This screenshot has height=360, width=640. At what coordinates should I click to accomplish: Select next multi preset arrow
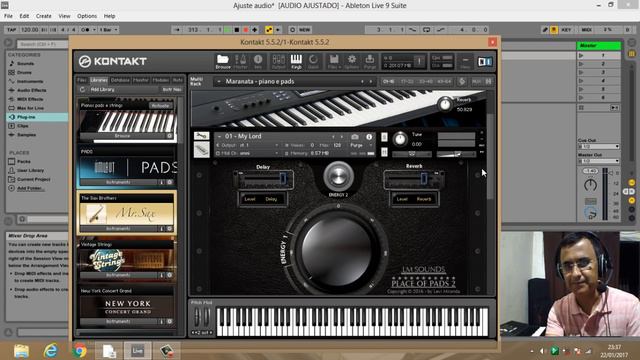click(x=371, y=82)
